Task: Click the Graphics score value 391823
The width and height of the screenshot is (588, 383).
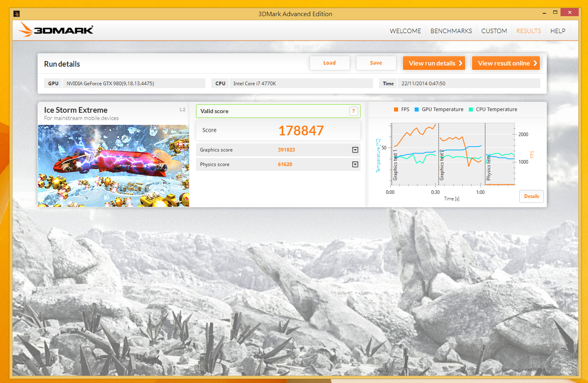Action: pyautogui.click(x=286, y=150)
